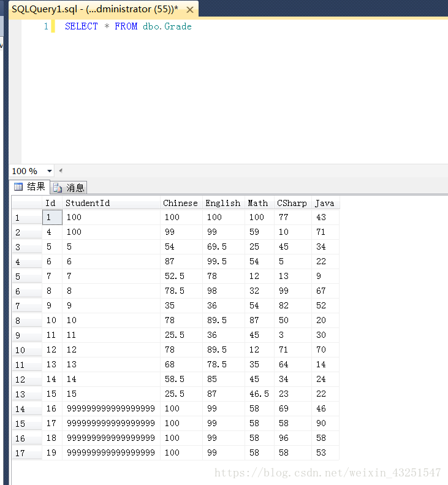448x485 pixels.
Task: Click StudentId 999999999999999999 in row 14
Action: [x=112, y=408]
